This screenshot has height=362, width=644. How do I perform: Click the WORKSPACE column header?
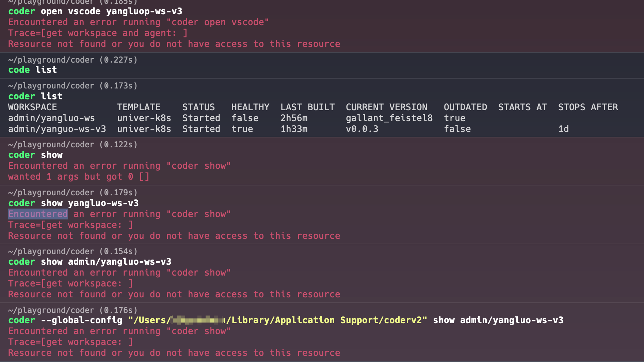point(32,107)
